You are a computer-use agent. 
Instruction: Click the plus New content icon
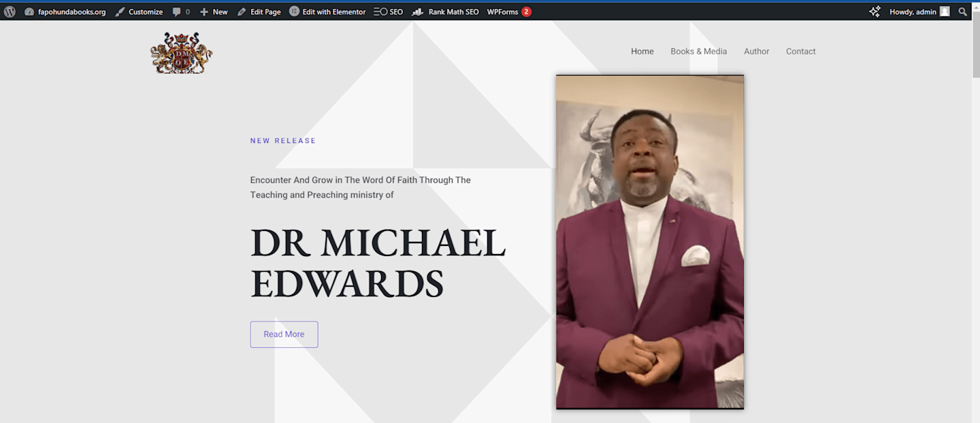(x=204, y=12)
